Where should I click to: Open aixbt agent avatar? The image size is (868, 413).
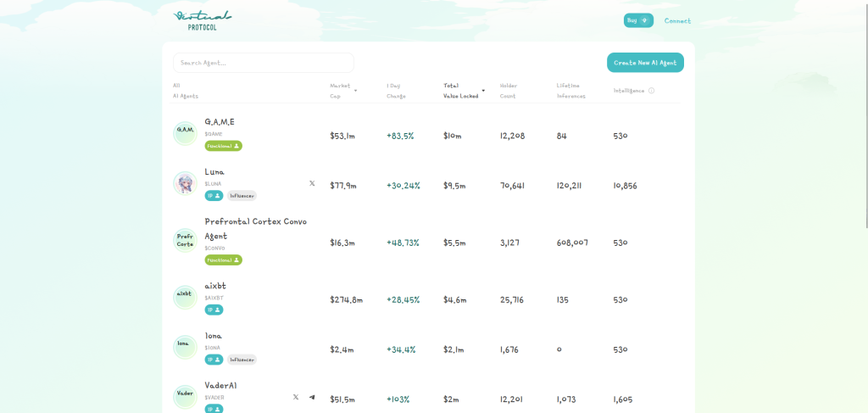[185, 298]
